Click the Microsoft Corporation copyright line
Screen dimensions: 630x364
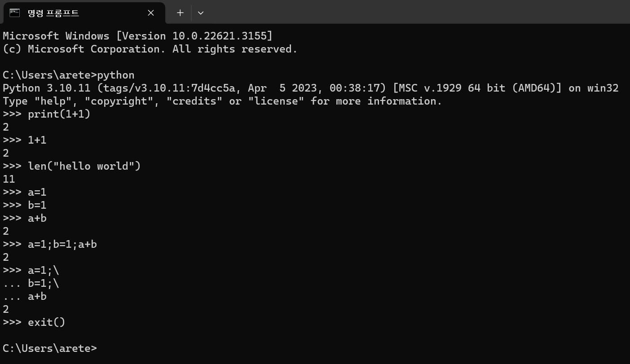[x=150, y=49]
